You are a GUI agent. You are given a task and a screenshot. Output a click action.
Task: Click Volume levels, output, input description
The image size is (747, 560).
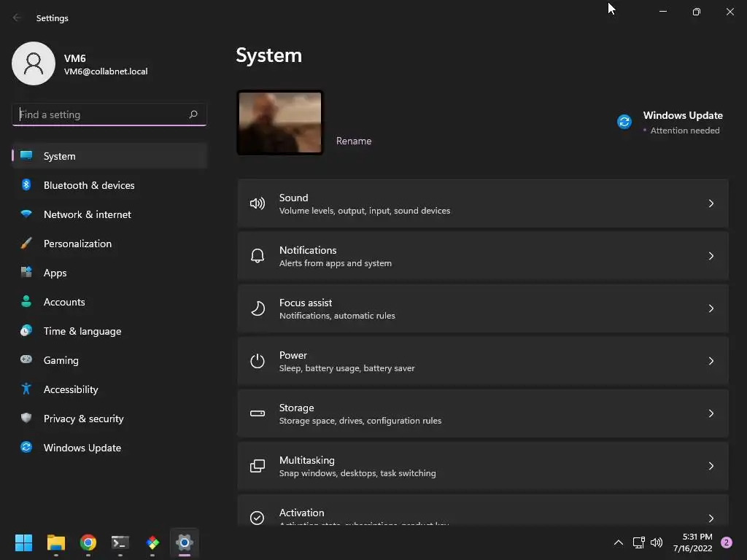click(365, 211)
